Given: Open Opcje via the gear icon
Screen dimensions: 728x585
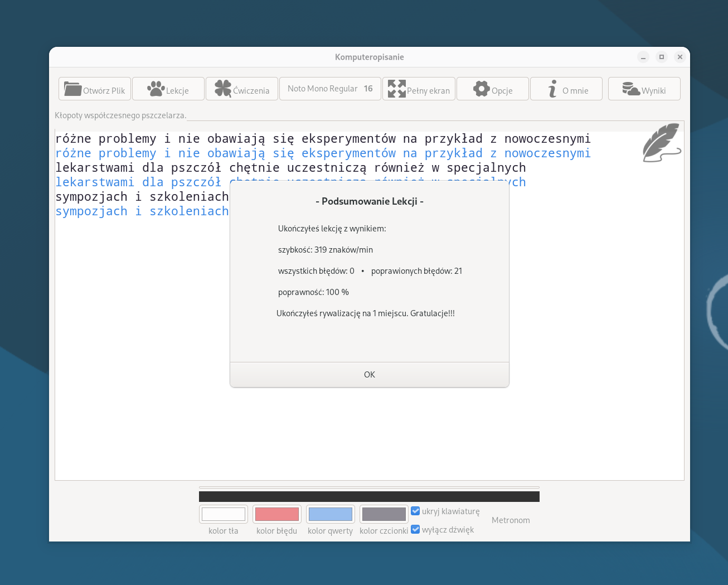Looking at the screenshot, I should 482,89.
